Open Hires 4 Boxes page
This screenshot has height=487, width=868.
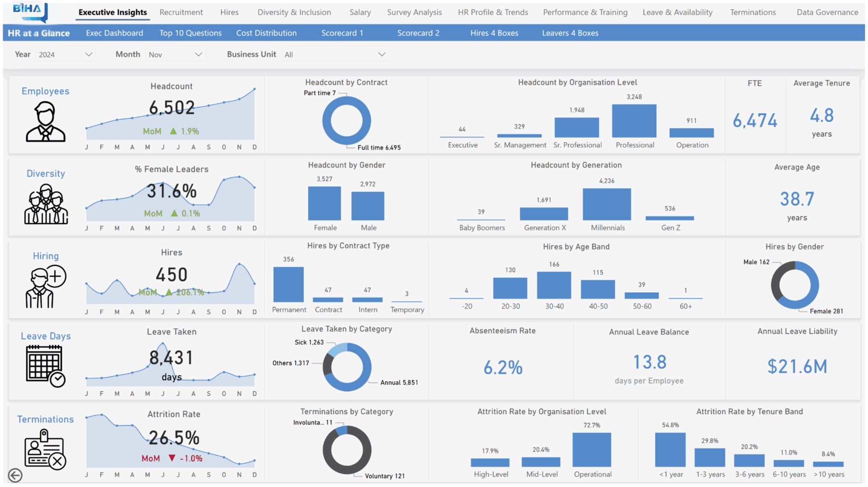coord(494,33)
